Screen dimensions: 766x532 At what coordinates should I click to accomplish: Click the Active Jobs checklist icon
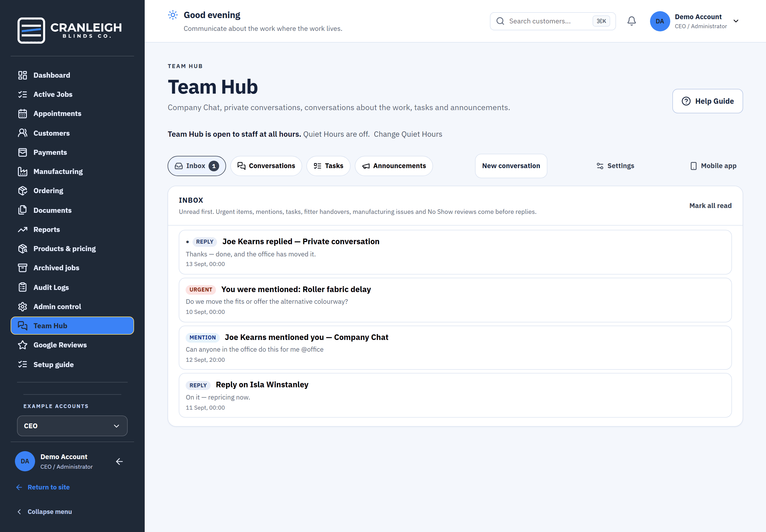pos(22,94)
